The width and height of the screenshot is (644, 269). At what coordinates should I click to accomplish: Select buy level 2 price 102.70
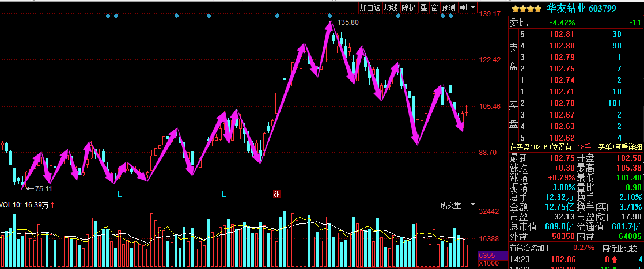561,103
